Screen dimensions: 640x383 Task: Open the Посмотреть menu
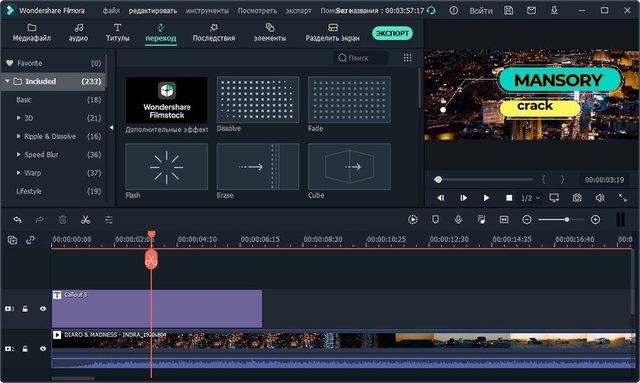(x=257, y=11)
